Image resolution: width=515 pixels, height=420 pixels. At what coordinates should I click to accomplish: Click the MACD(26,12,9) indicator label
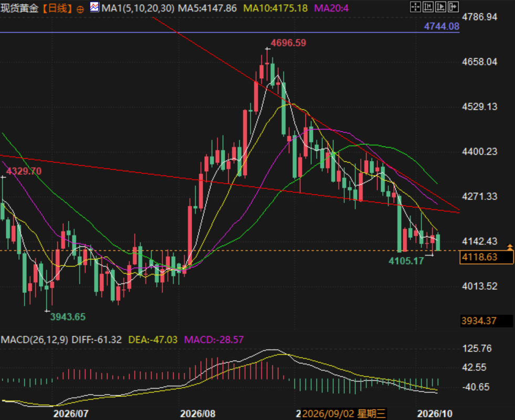35,340
